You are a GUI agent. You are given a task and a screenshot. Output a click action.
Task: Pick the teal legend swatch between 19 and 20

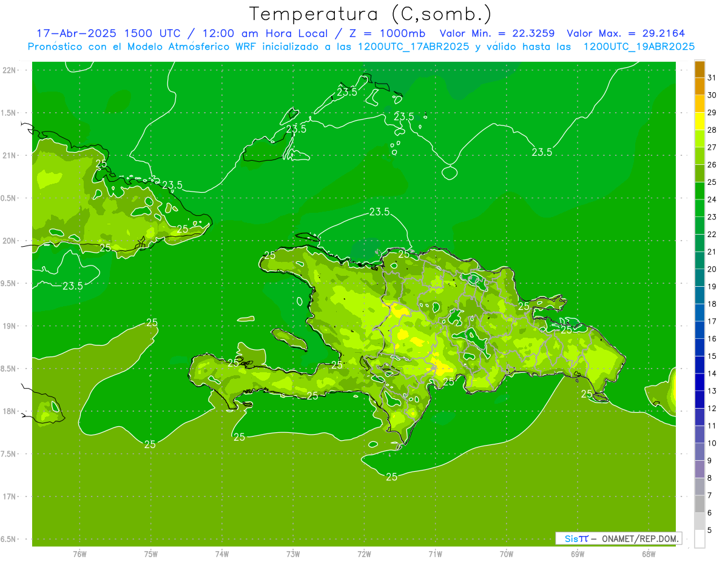pos(699,278)
